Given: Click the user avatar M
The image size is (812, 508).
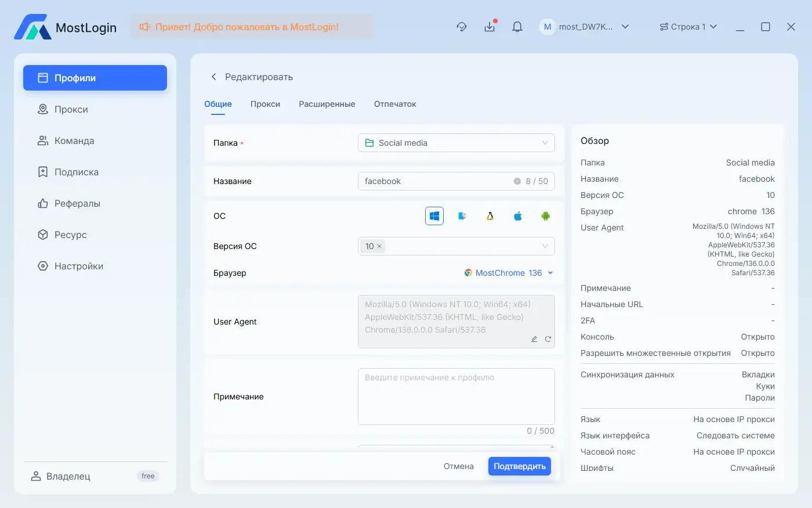Looking at the screenshot, I should pyautogui.click(x=547, y=27).
